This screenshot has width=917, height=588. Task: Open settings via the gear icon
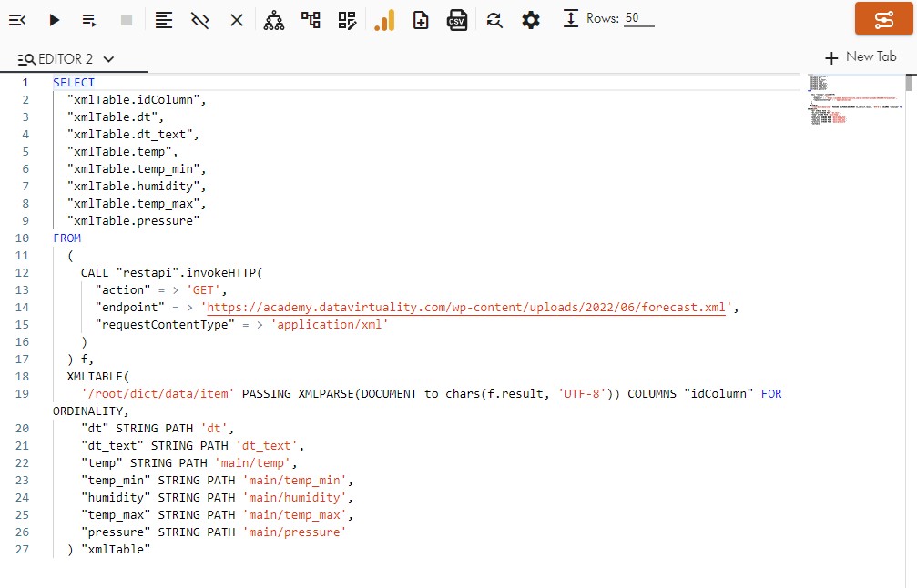pyautogui.click(x=531, y=20)
